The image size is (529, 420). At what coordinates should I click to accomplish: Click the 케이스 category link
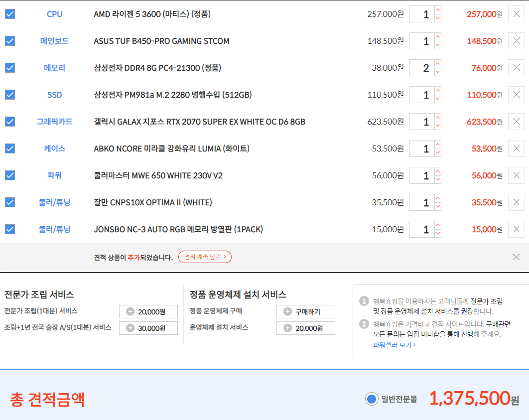(54, 148)
